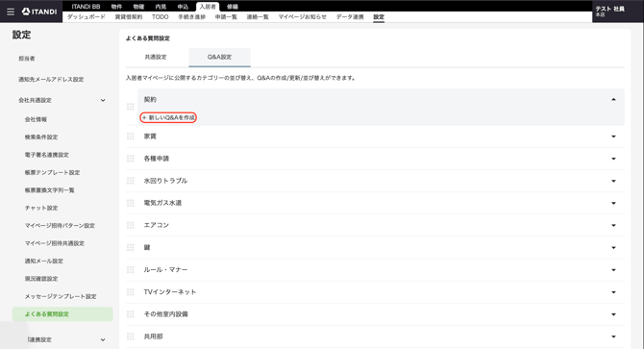Expand the 家賃 category arrow

point(613,137)
